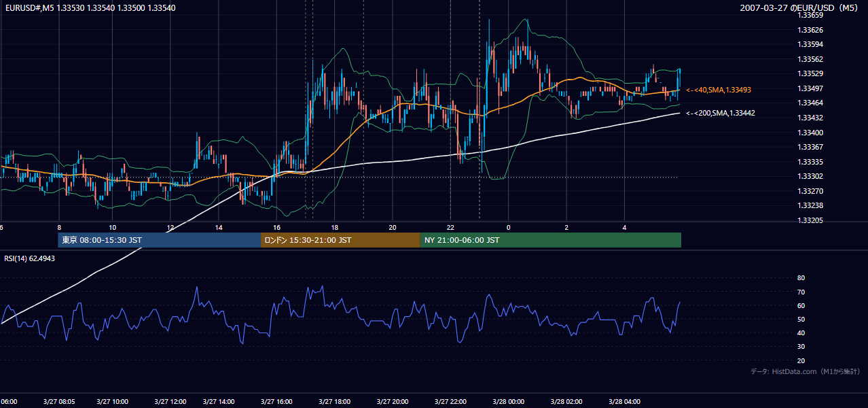Click RSI scale value 60
Viewport: 868px width, 408px height.
click(x=801, y=305)
